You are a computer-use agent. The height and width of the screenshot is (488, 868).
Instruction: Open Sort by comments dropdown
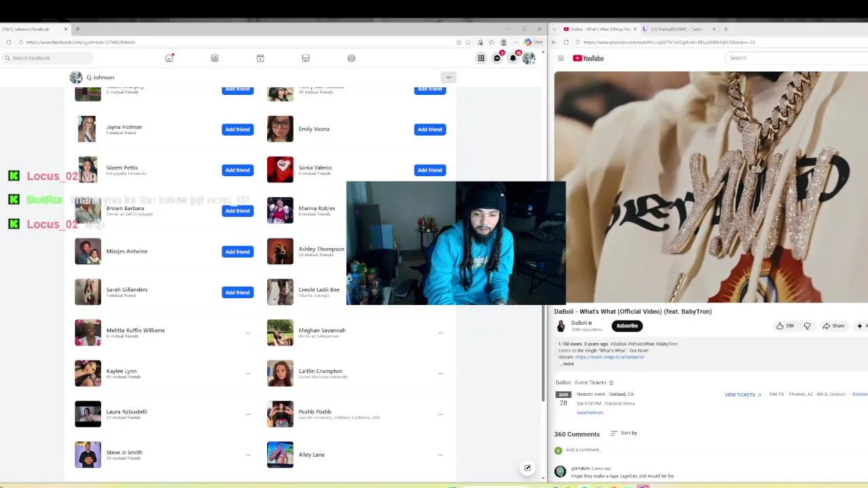[624, 433]
